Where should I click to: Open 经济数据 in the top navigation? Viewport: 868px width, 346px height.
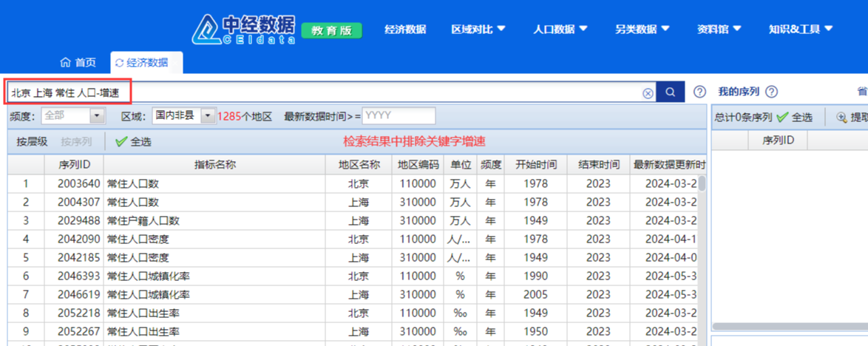point(405,30)
